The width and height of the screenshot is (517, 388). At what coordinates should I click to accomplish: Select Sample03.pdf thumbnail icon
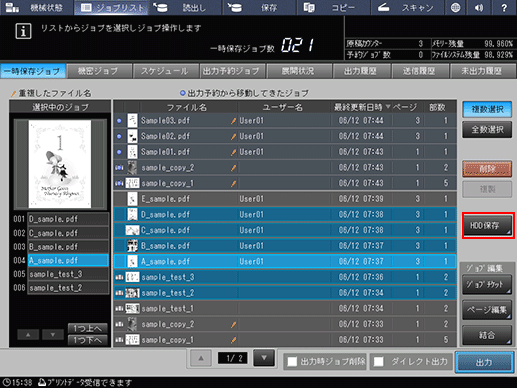pos(132,120)
